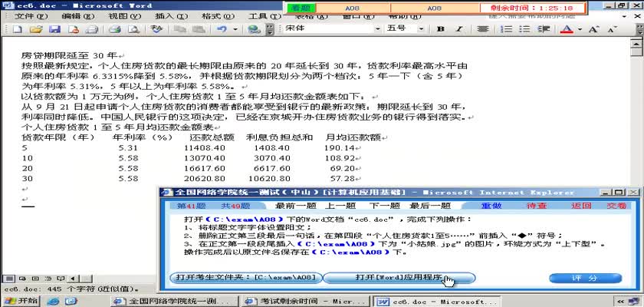Switch to Normal view icon at bottom-left
Viewport: 644px width, 307px height.
[x=8, y=279]
